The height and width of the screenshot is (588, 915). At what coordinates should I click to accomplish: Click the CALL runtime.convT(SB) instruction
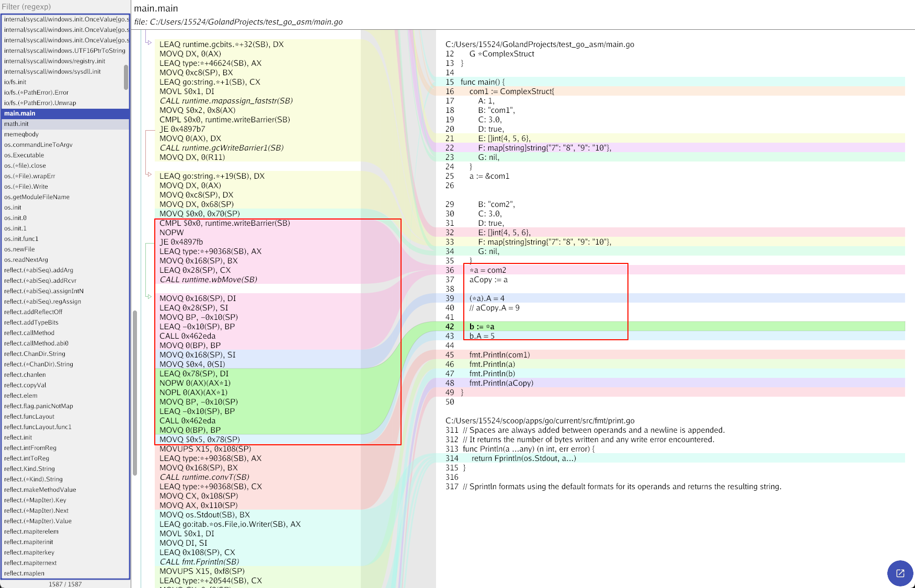coord(204,477)
